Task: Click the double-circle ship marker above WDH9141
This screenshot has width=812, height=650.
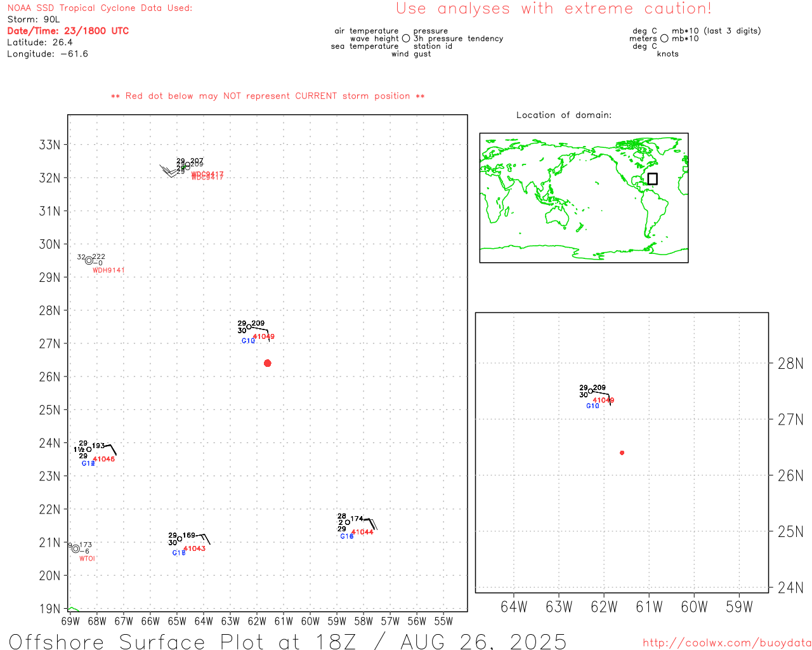Action: point(89,260)
